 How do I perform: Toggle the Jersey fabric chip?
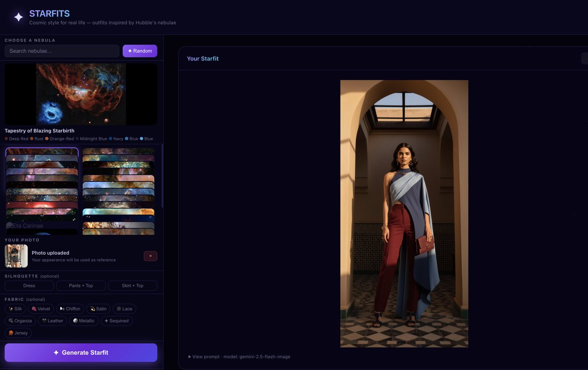point(18,333)
